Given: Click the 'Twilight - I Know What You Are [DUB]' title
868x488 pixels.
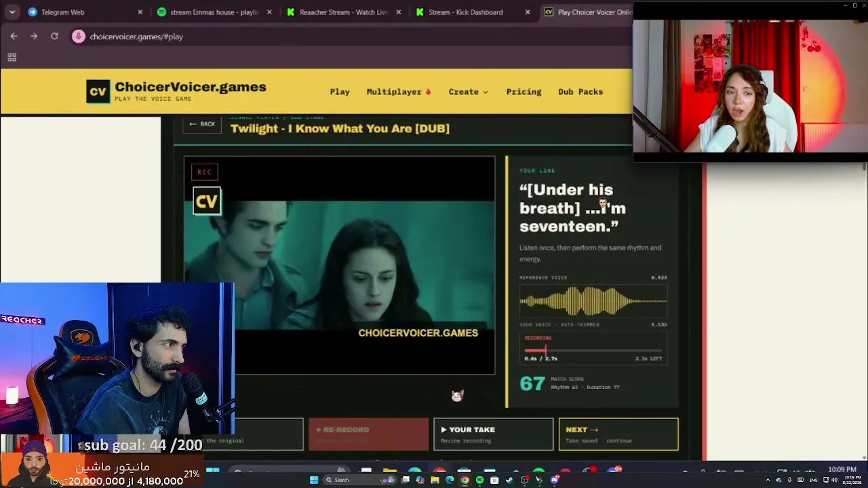Looking at the screenshot, I should [x=340, y=128].
